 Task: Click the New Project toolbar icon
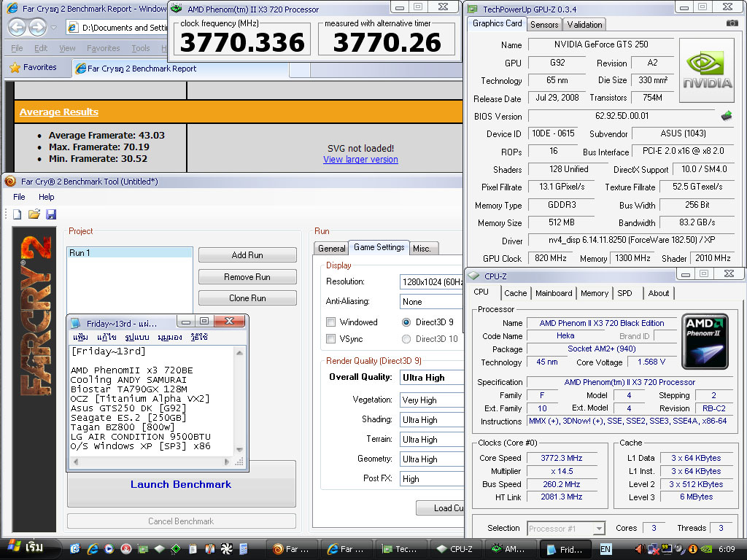click(x=18, y=214)
